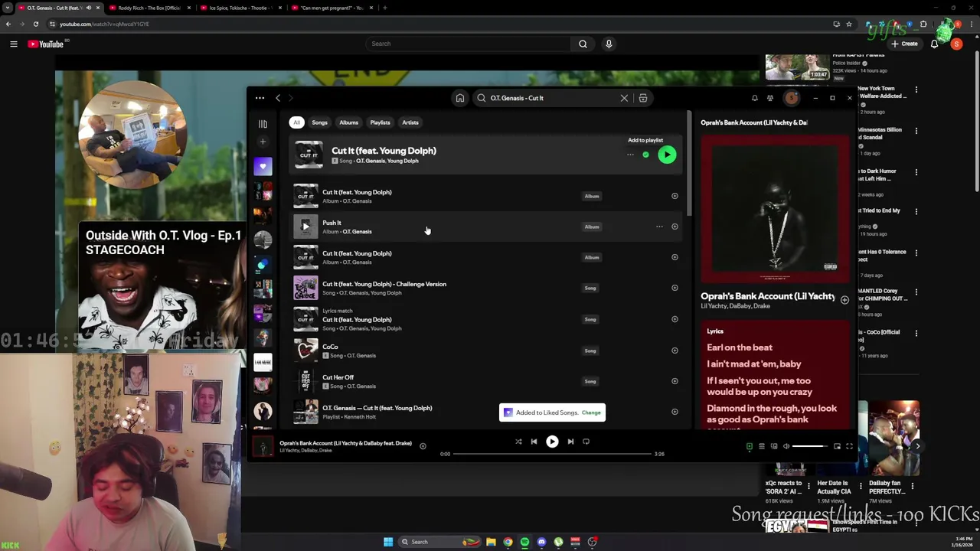Go back in Spotify navigation
980x551 pixels.
click(x=278, y=98)
